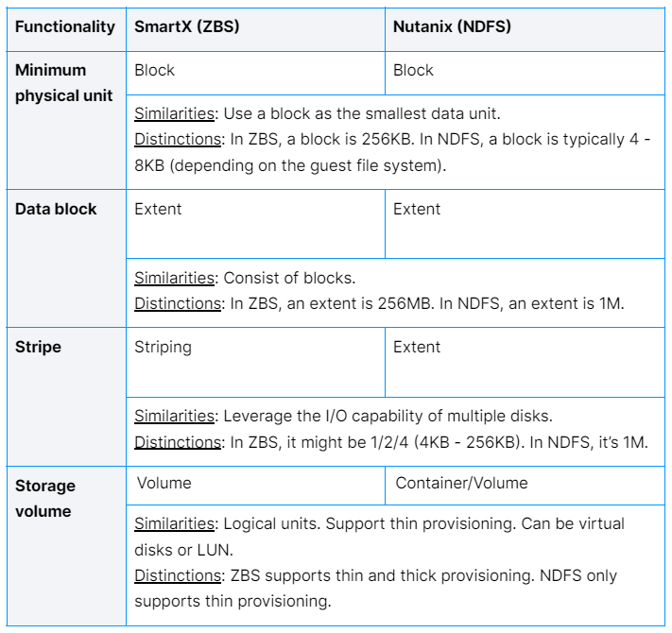This screenshot has height=633, width=672.
Task: Click "Distinctions" in the Minimum physical unit row
Action: coord(175,139)
